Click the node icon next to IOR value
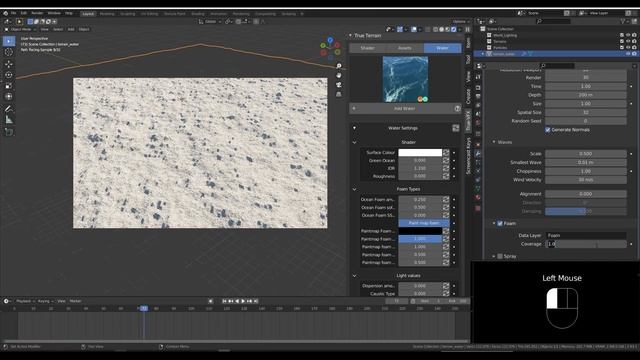Image resolution: width=640 pixels, height=360 pixels. tap(446, 168)
